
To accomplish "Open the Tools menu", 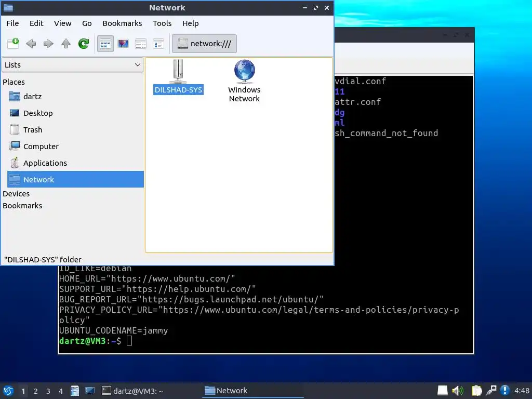I will (x=162, y=23).
